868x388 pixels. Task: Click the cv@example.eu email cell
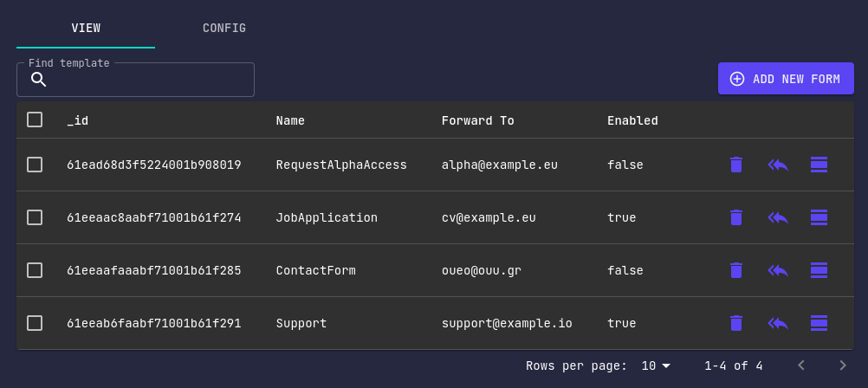(x=489, y=217)
